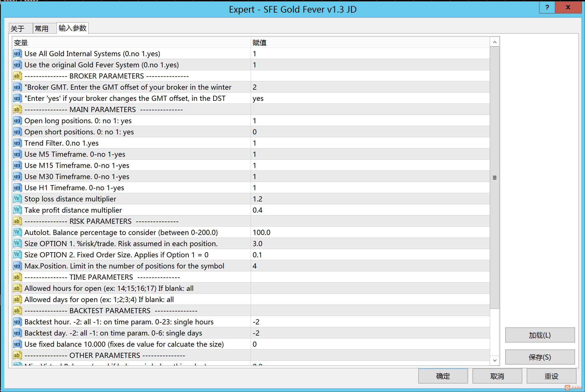Click the icon for Use M30 Timeframe
The image size is (585, 392).
[x=17, y=177]
